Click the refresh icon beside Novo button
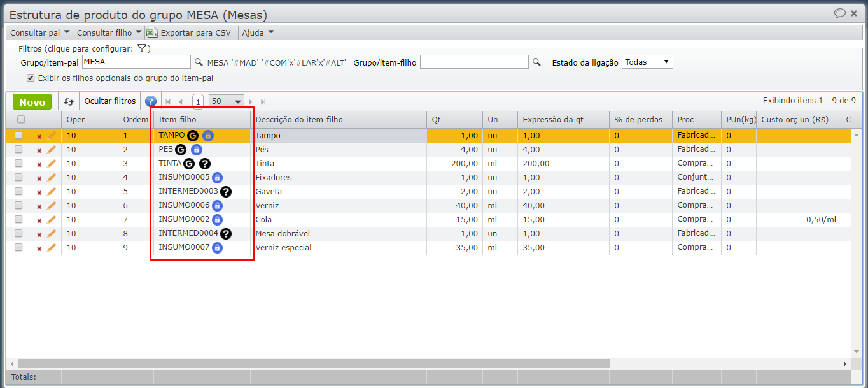The width and height of the screenshot is (868, 388). [69, 101]
